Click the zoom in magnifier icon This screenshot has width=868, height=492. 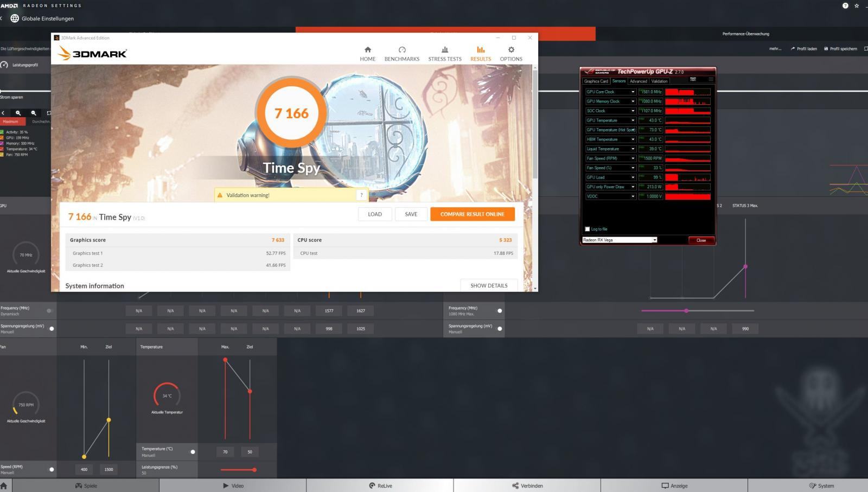click(x=18, y=113)
